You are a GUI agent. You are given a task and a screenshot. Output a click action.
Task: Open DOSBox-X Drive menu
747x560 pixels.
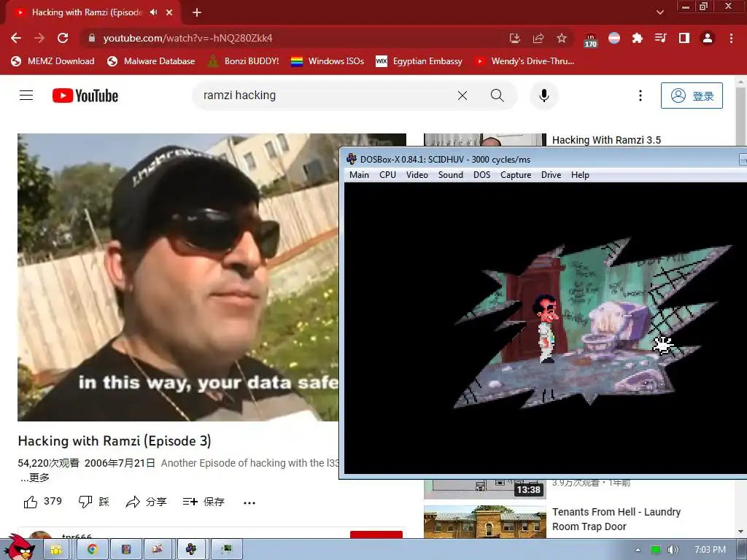pos(551,175)
